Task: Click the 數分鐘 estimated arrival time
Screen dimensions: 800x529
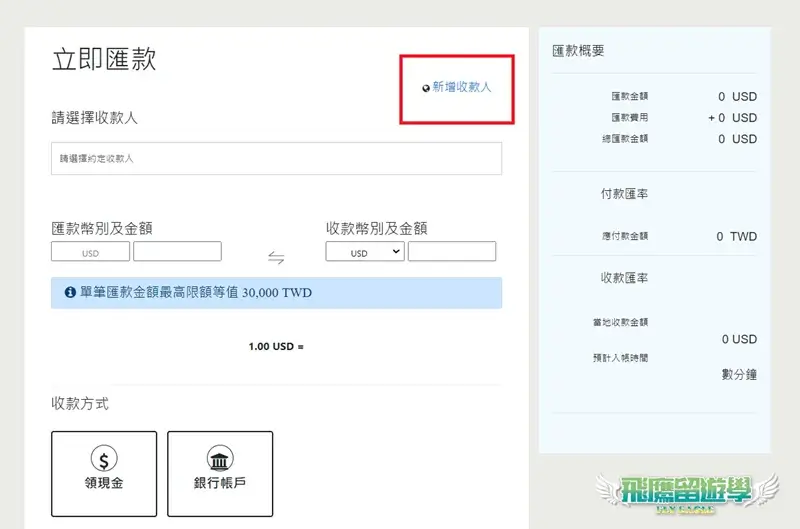Action: tap(739, 374)
